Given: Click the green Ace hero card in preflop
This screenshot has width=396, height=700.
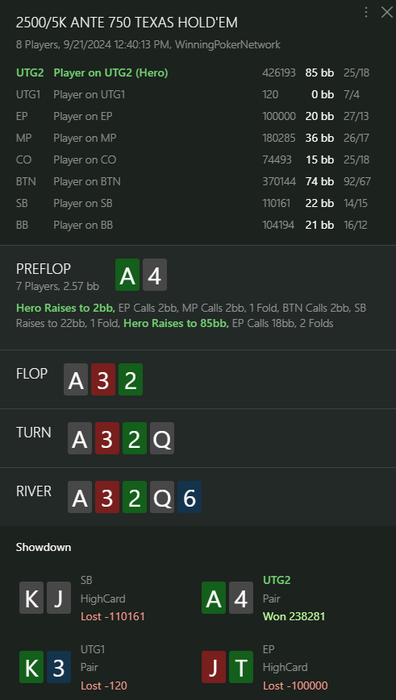Looking at the screenshot, I should 127,275.
